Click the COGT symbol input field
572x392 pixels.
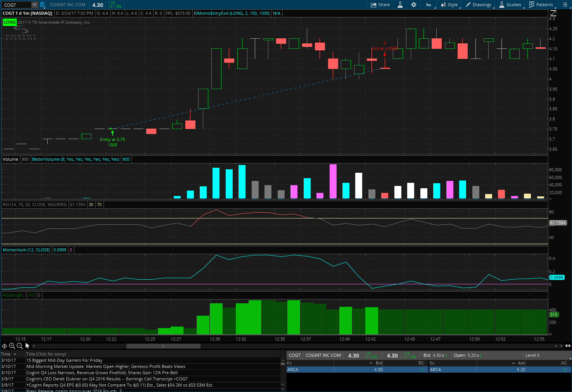(x=17, y=5)
